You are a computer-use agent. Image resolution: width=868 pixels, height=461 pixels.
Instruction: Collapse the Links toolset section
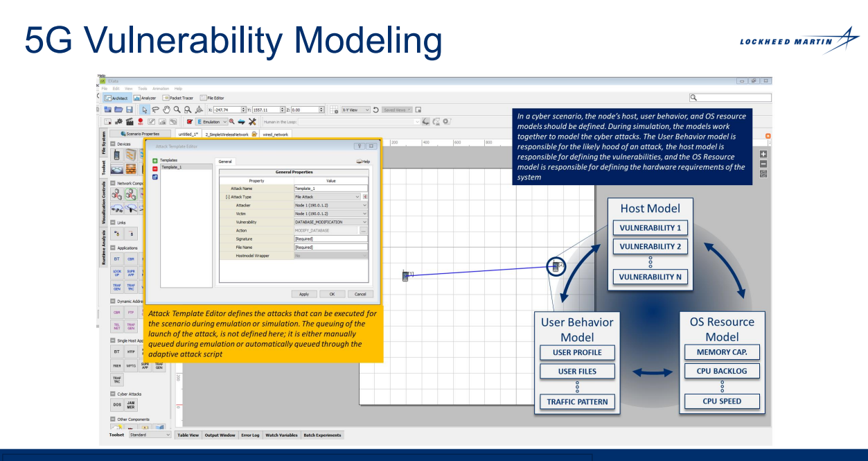113,223
